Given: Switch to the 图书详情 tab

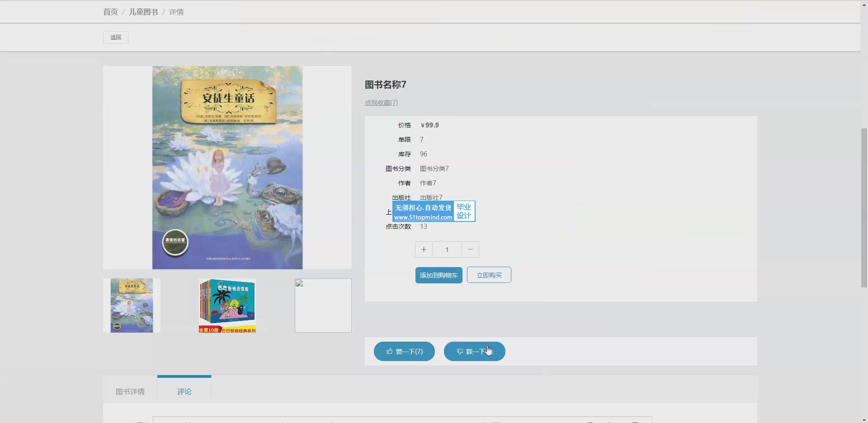Looking at the screenshot, I should click(x=130, y=391).
